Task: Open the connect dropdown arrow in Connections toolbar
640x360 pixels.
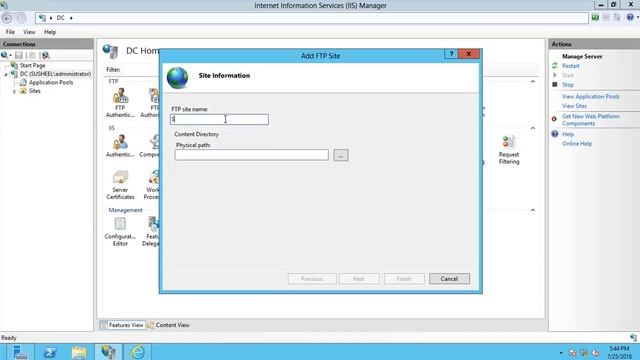Action: pos(10,56)
